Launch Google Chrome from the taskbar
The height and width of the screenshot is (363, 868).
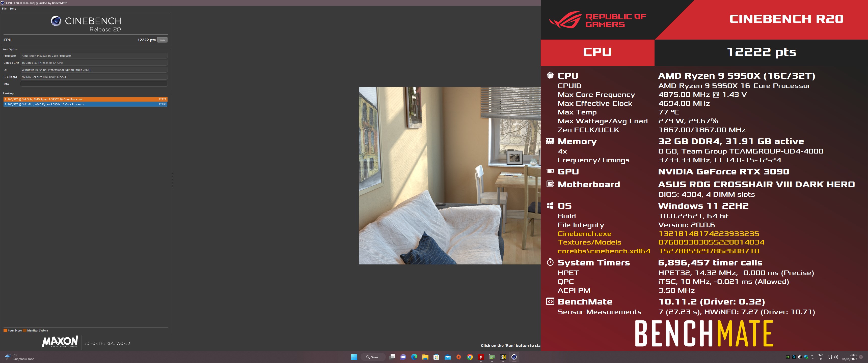pos(470,357)
